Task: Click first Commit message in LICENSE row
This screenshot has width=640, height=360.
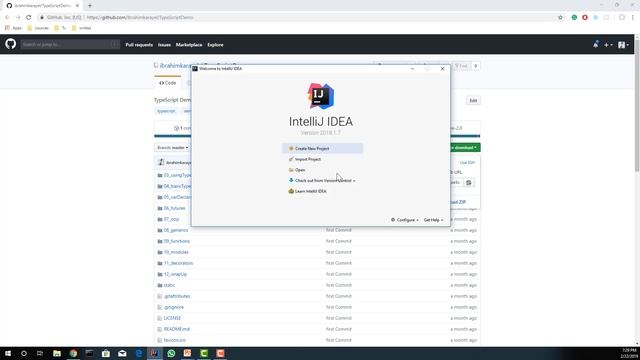Action: (339, 318)
